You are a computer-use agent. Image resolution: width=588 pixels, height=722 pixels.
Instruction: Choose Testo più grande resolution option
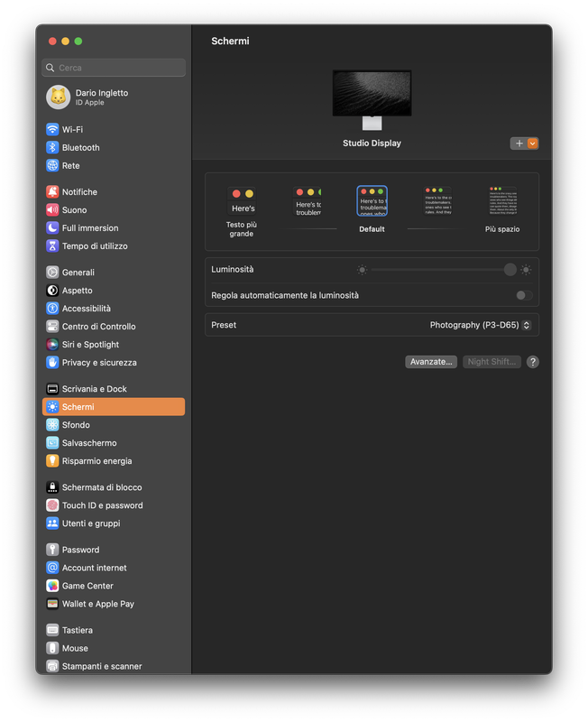(x=242, y=212)
